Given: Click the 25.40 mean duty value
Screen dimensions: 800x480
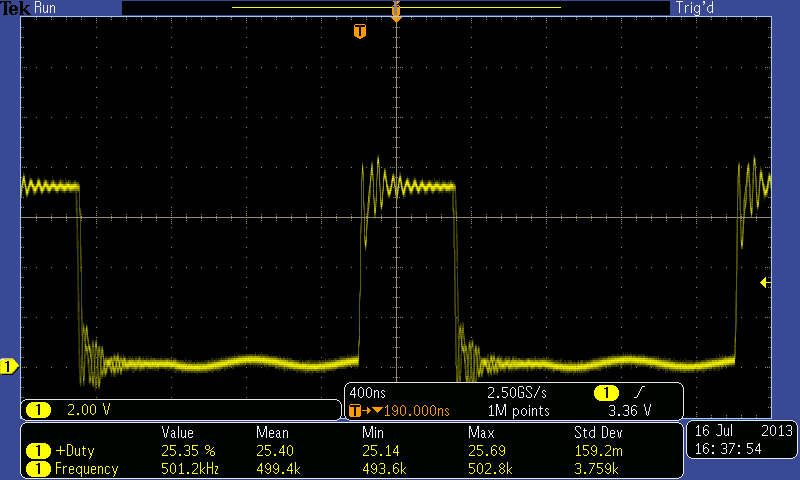Looking at the screenshot, I should click(x=274, y=451).
